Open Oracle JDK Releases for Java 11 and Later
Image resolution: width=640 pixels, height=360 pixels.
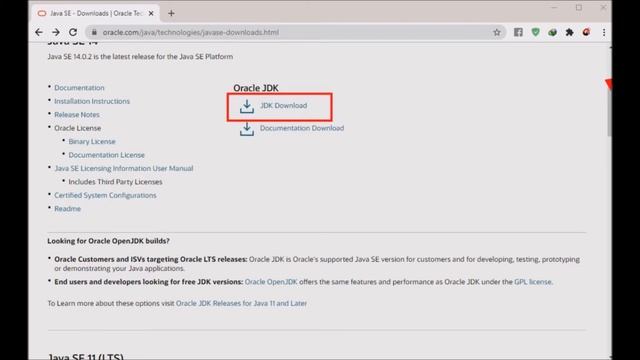[x=241, y=304]
